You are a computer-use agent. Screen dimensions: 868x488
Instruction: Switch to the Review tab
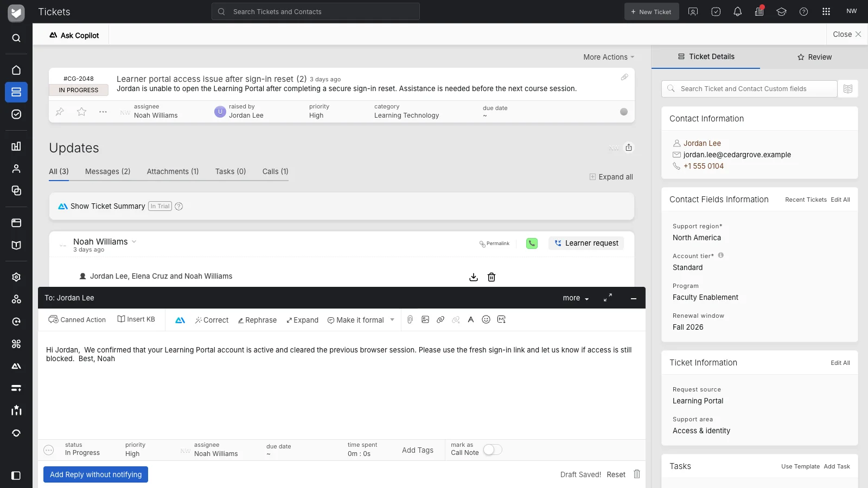(x=814, y=57)
